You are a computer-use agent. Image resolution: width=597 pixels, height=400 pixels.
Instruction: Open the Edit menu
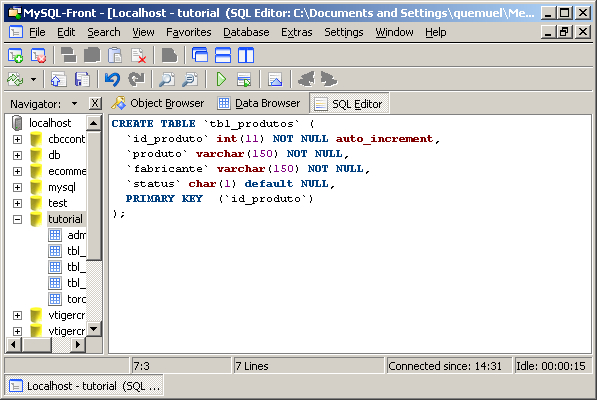click(x=66, y=32)
